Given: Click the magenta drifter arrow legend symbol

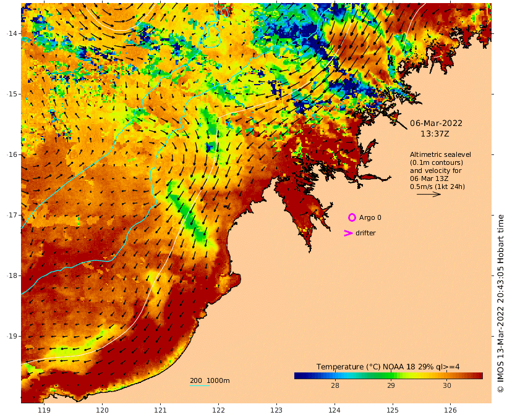Looking at the screenshot, I should click(x=348, y=233).
